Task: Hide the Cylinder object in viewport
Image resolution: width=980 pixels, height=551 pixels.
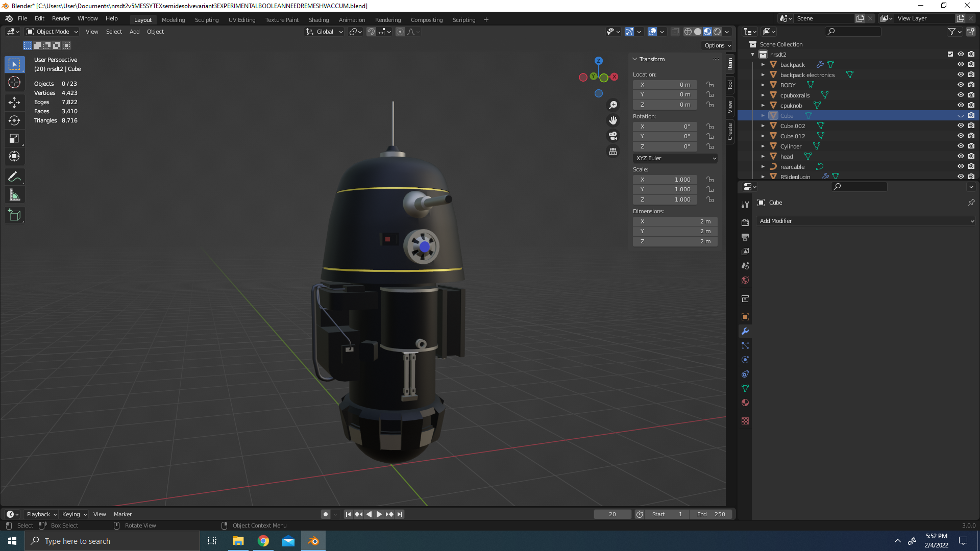Action: point(961,146)
